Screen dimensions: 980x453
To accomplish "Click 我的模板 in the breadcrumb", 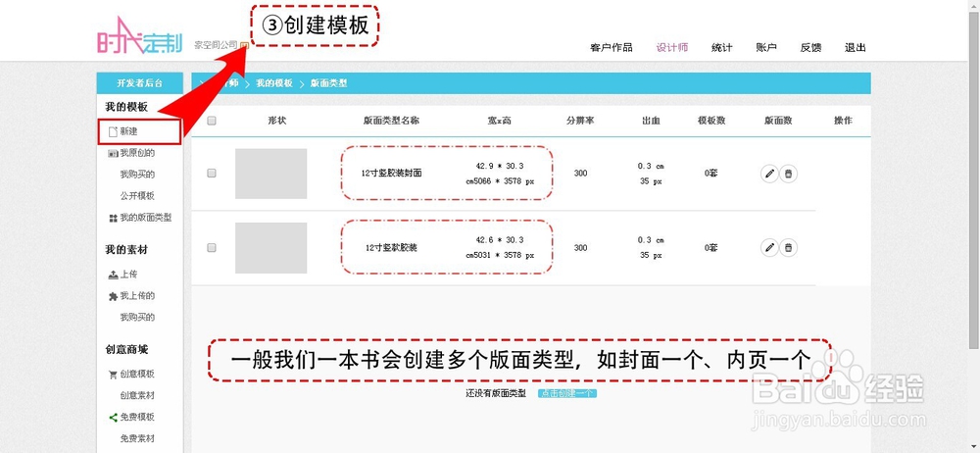I will point(273,83).
